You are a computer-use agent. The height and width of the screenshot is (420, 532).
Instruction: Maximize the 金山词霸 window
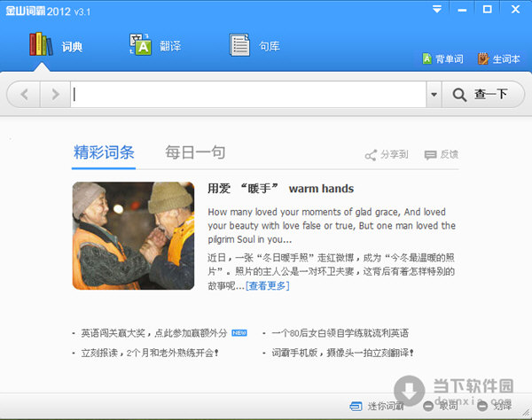[x=488, y=9]
